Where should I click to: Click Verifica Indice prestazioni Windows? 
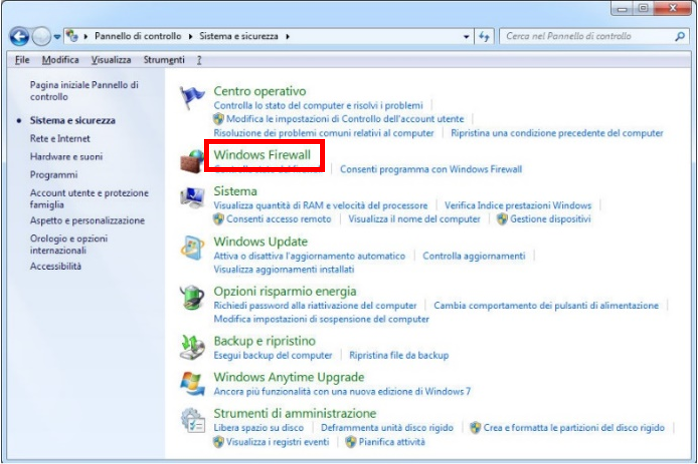coord(518,205)
